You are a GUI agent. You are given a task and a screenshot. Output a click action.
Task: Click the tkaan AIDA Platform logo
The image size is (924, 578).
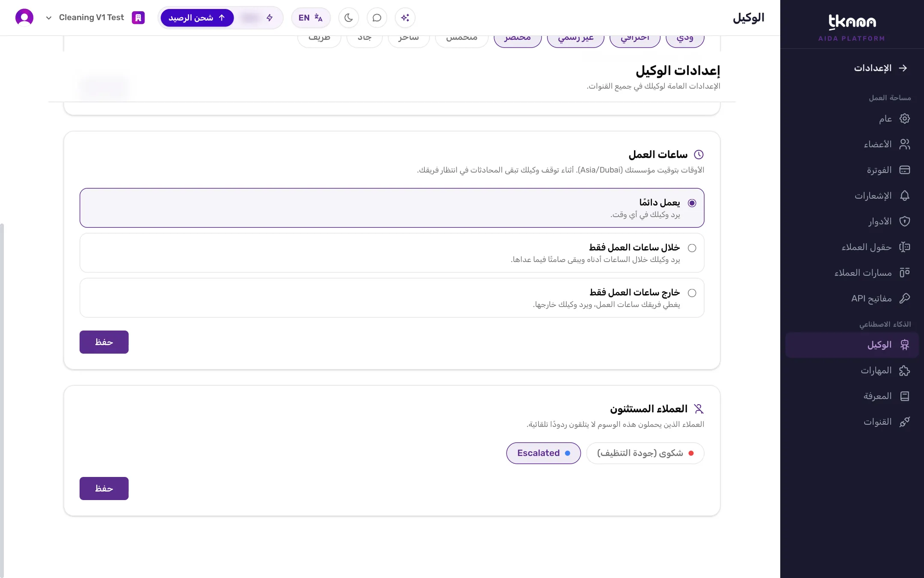852,27
